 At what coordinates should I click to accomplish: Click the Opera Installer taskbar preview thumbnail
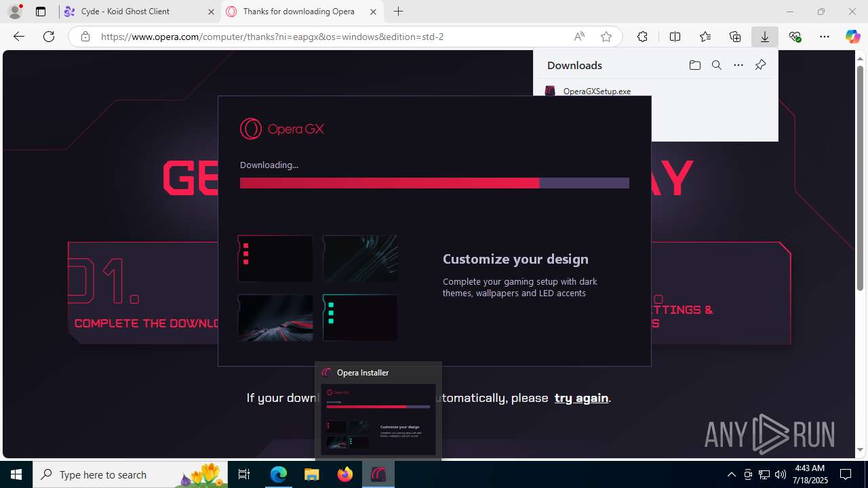coord(378,420)
